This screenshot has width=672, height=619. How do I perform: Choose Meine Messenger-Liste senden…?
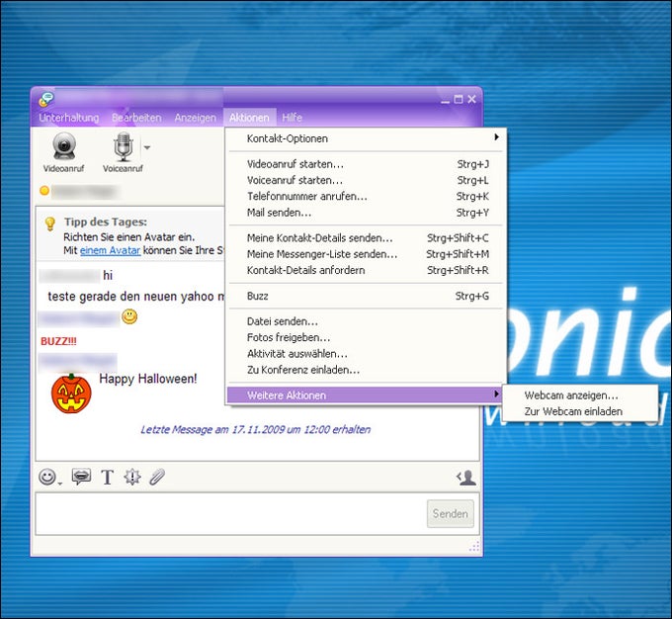click(366, 254)
